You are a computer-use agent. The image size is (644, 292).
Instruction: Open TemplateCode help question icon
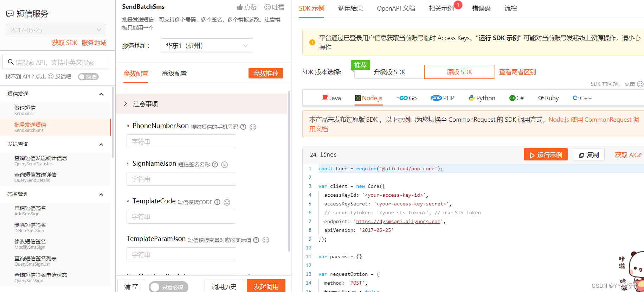[x=217, y=202]
